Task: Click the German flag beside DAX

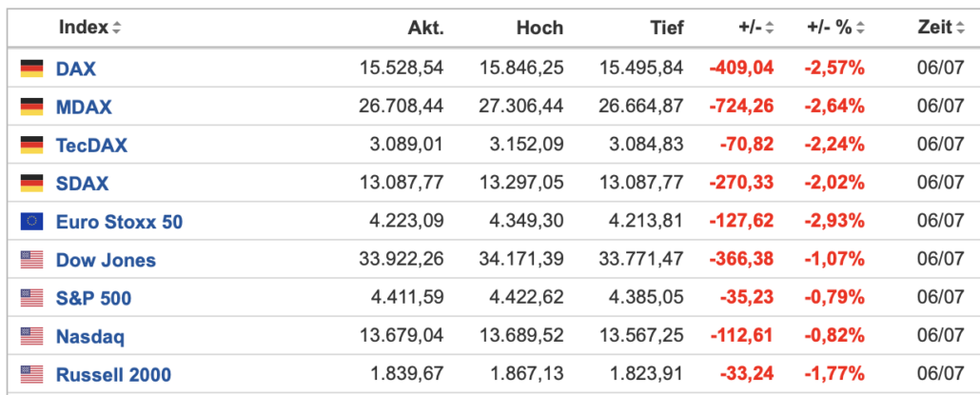Action: click(32, 69)
